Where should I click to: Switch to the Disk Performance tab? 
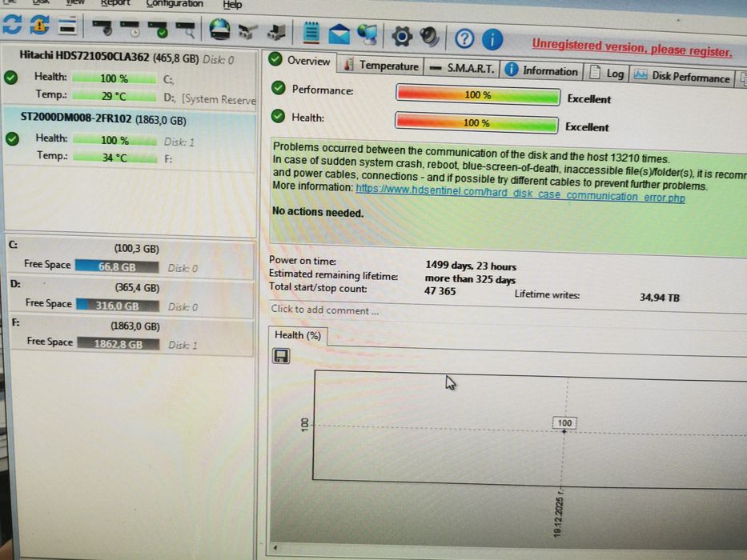682,77
